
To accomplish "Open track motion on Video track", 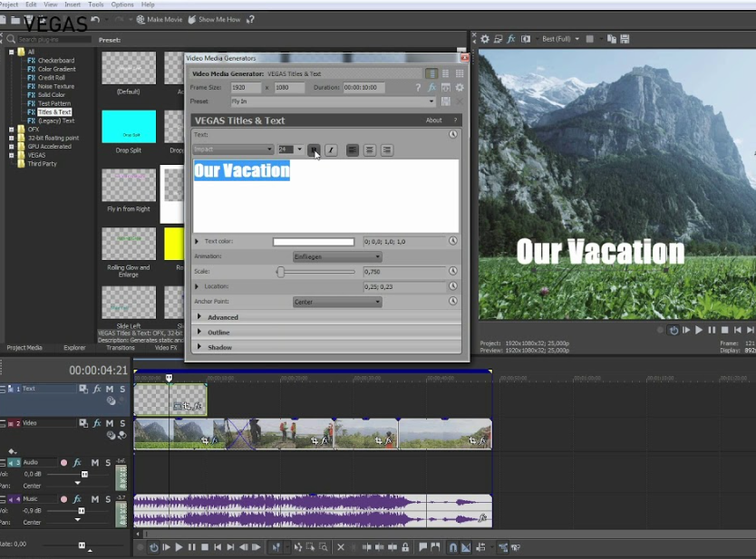I will 82,423.
